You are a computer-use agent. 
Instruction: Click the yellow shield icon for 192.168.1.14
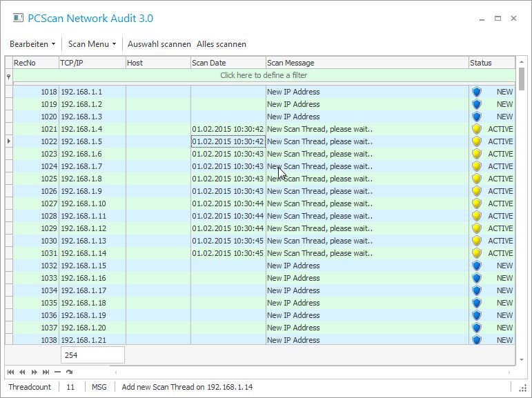click(x=477, y=253)
